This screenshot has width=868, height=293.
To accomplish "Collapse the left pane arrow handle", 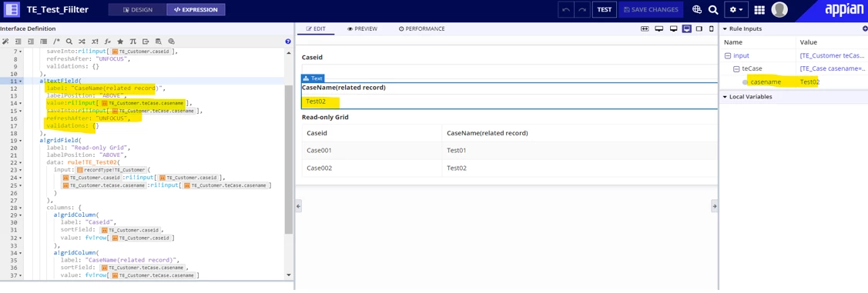I will pos(299,205).
